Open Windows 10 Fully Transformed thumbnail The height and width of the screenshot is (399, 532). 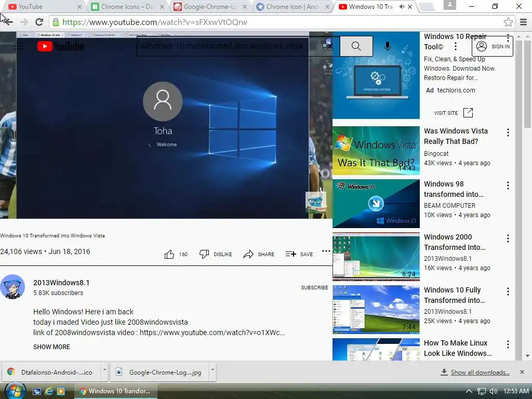point(376,310)
